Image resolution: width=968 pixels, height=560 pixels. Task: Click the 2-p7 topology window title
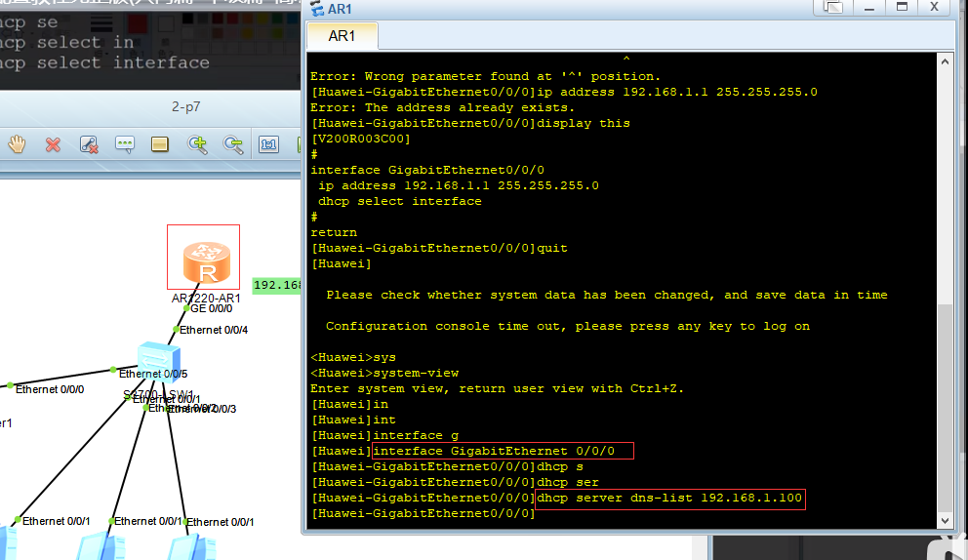[x=185, y=106]
